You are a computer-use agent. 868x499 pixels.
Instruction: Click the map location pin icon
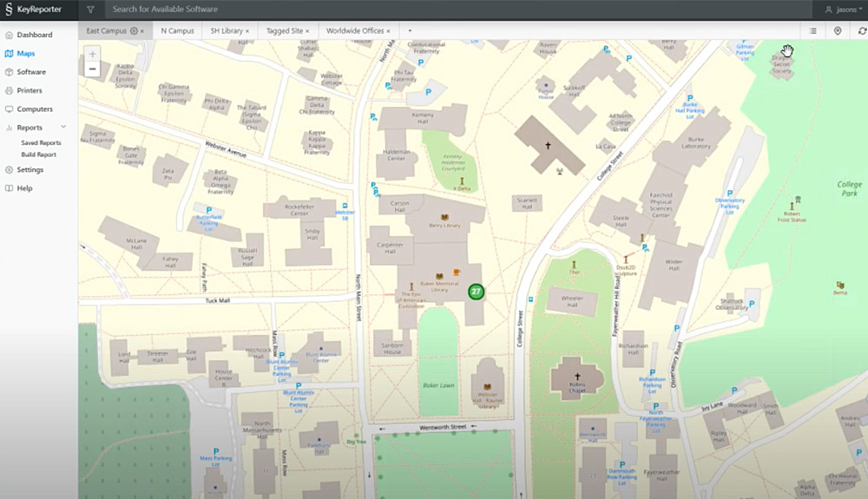pos(838,31)
